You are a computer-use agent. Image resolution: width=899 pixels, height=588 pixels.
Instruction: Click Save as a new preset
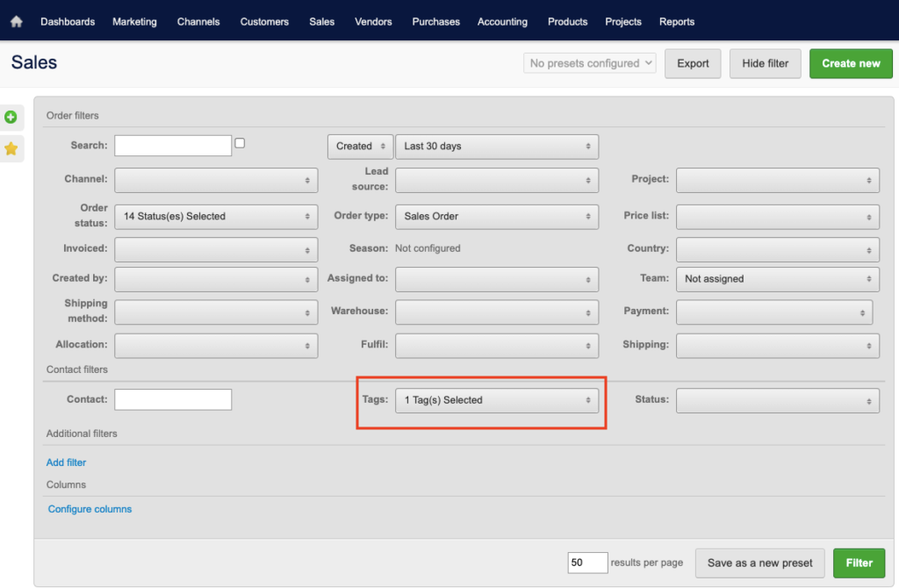759,563
